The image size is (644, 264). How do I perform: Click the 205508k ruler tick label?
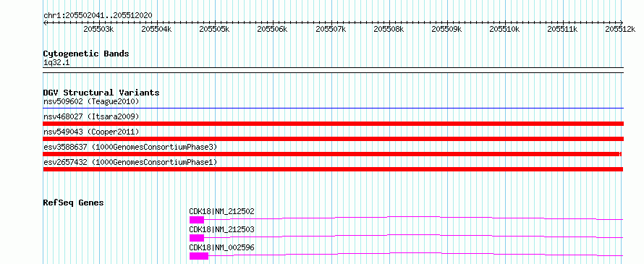coord(389,29)
